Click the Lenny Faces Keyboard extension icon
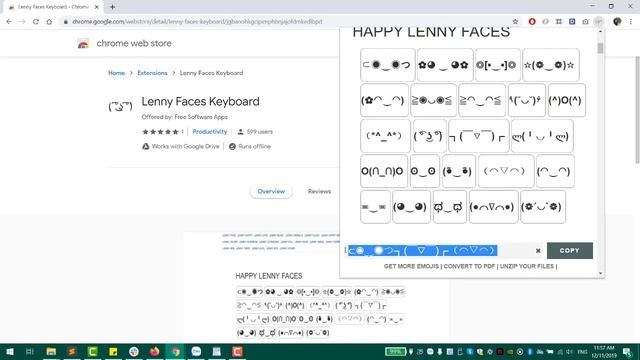The width and height of the screenshot is (640, 360). 120,107
